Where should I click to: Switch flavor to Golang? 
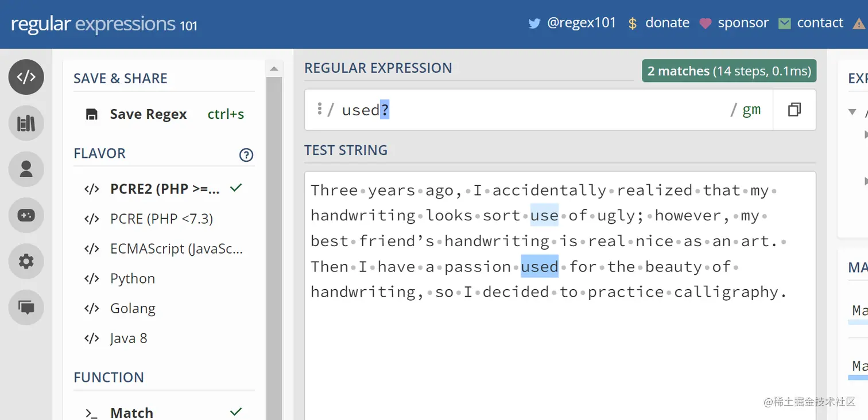133,309
